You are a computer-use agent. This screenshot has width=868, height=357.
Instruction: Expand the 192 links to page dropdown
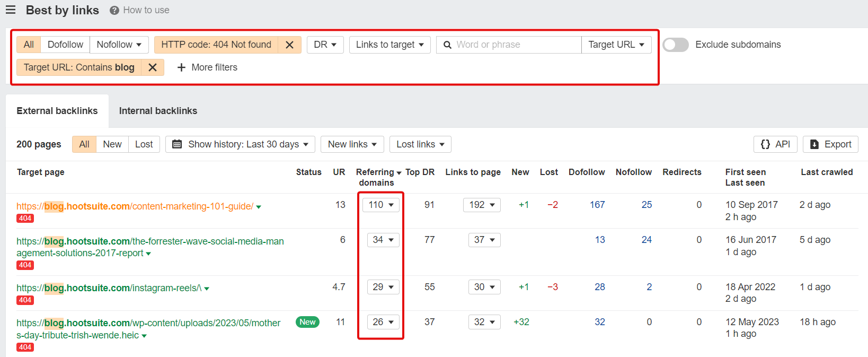pos(482,205)
